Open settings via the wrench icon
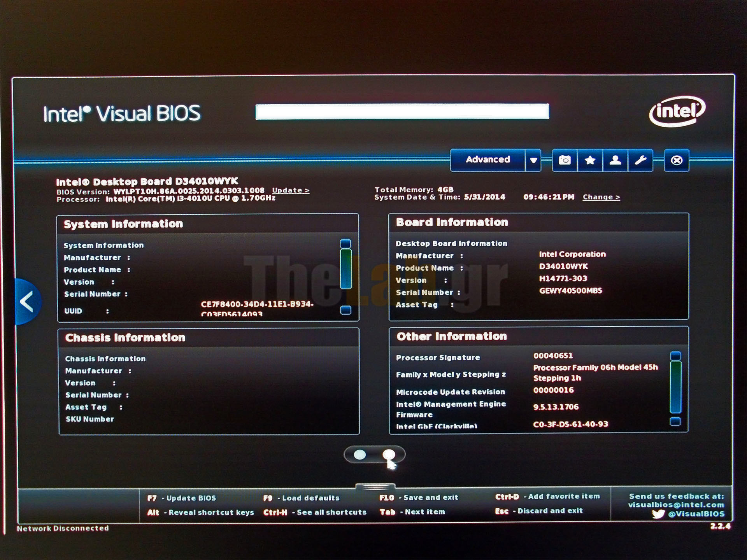747x560 pixels. point(640,160)
